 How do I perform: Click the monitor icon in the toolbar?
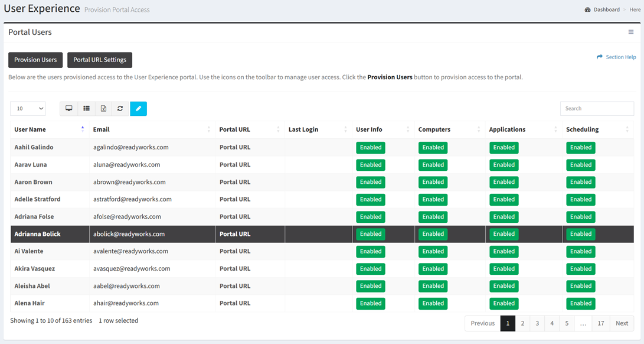coord(69,109)
